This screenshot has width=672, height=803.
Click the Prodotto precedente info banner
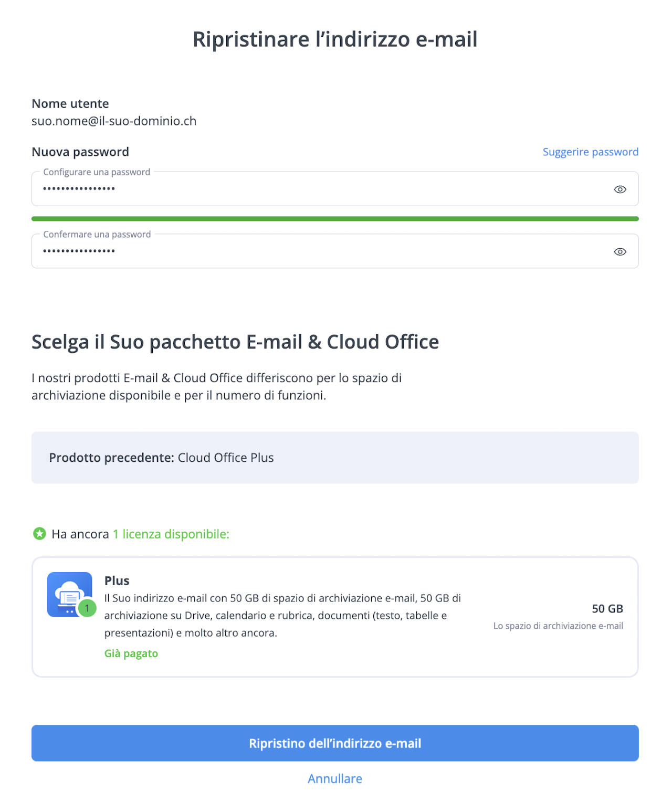tap(335, 458)
